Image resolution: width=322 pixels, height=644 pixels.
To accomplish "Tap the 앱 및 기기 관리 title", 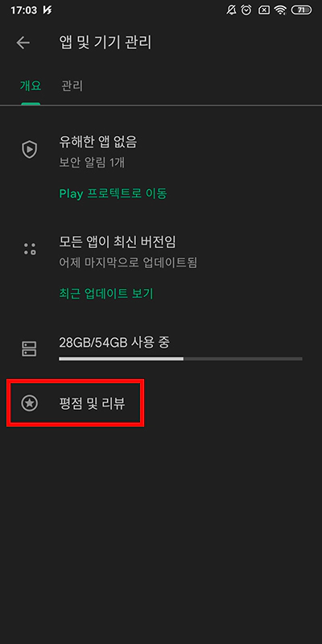I will click(x=105, y=43).
